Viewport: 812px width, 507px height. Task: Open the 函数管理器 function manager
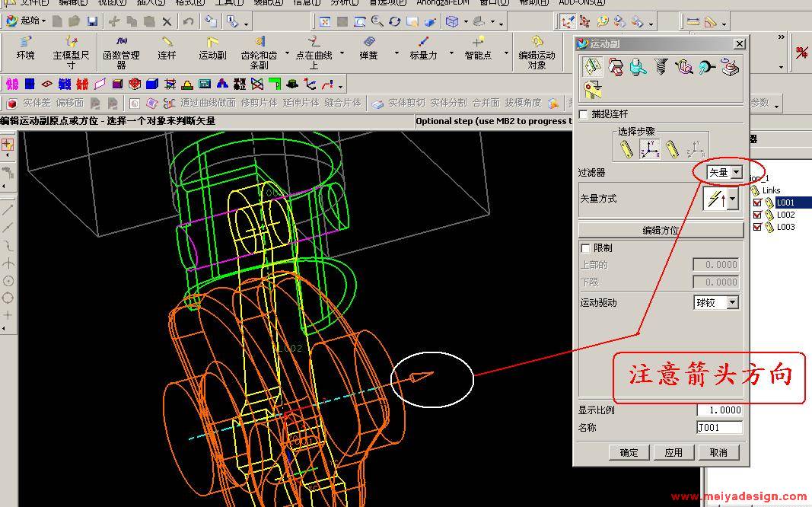pos(121,52)
